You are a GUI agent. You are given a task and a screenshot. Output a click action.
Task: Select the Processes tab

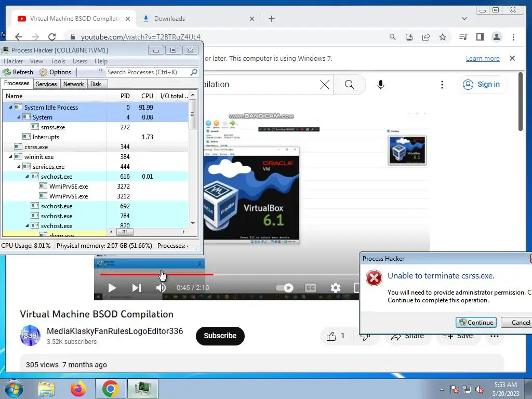click(17, 84)
